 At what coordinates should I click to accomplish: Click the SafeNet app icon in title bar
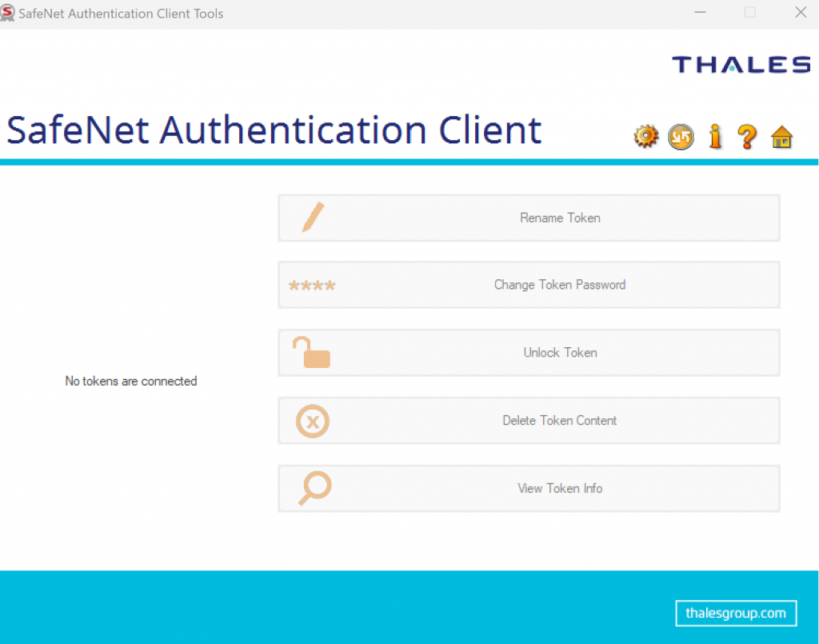(7, 13)
